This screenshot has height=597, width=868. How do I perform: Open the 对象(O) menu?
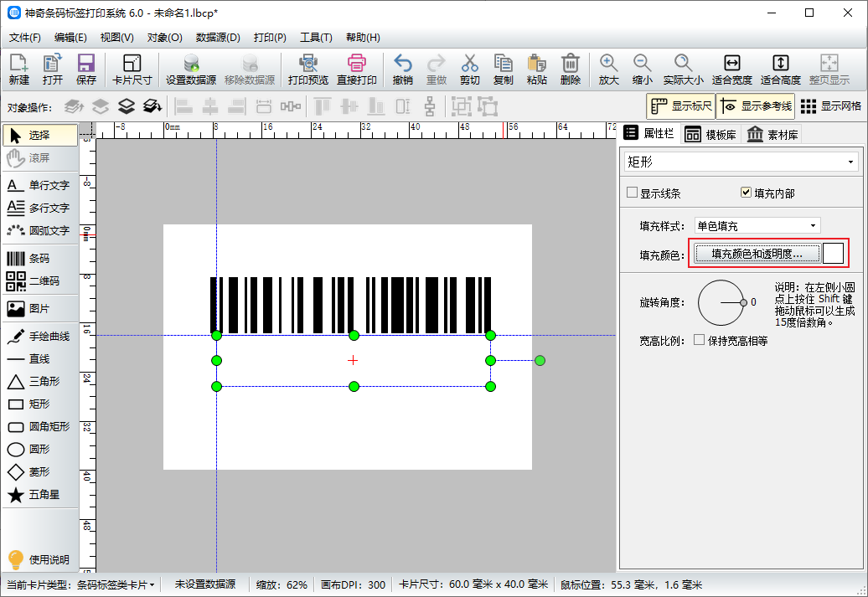(x=164, y=38)
